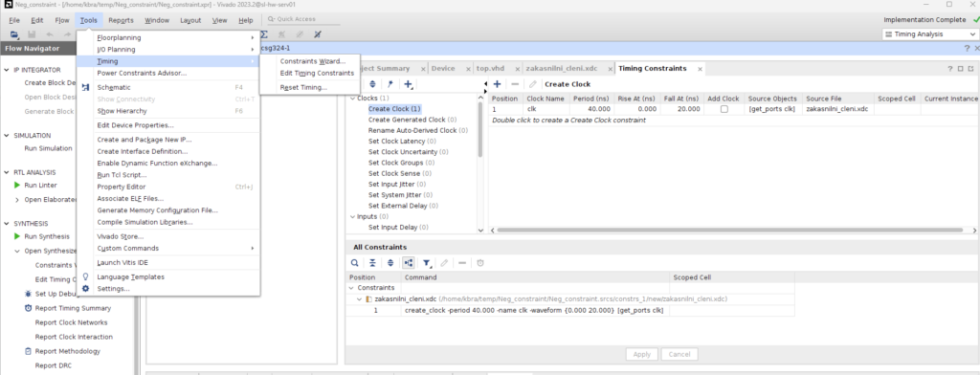Expand the Open Elaborated Design item
Viewport: 980px width, 375px height.
17,200
